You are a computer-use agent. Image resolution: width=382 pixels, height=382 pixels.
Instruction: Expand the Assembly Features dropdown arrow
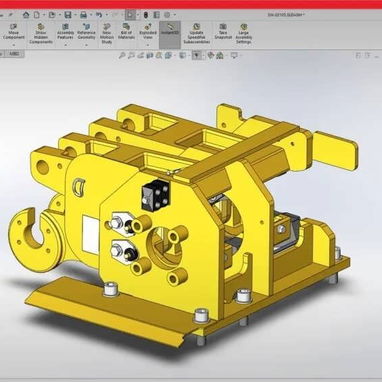pyautogui.click(x=65, y=44)
